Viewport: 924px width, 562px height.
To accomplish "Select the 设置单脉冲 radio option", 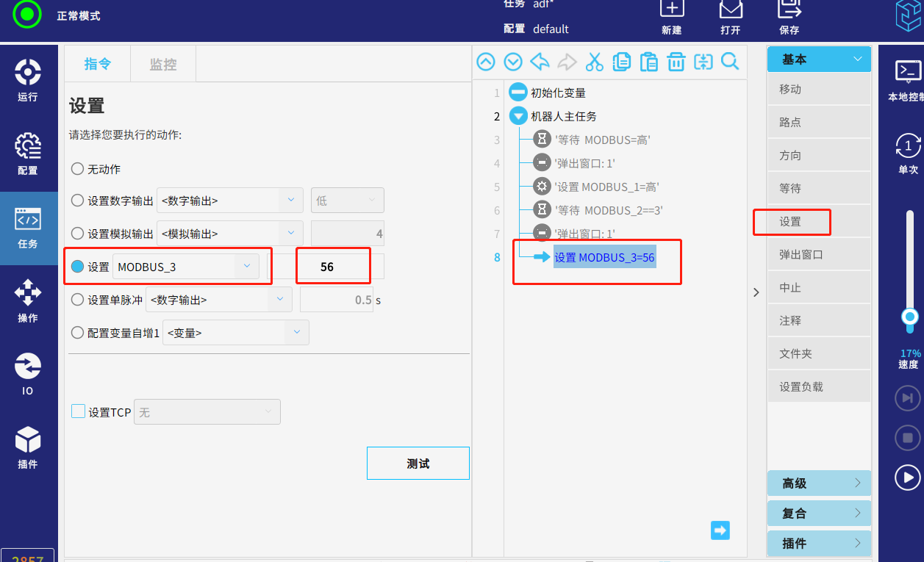I will pos(77,300).
